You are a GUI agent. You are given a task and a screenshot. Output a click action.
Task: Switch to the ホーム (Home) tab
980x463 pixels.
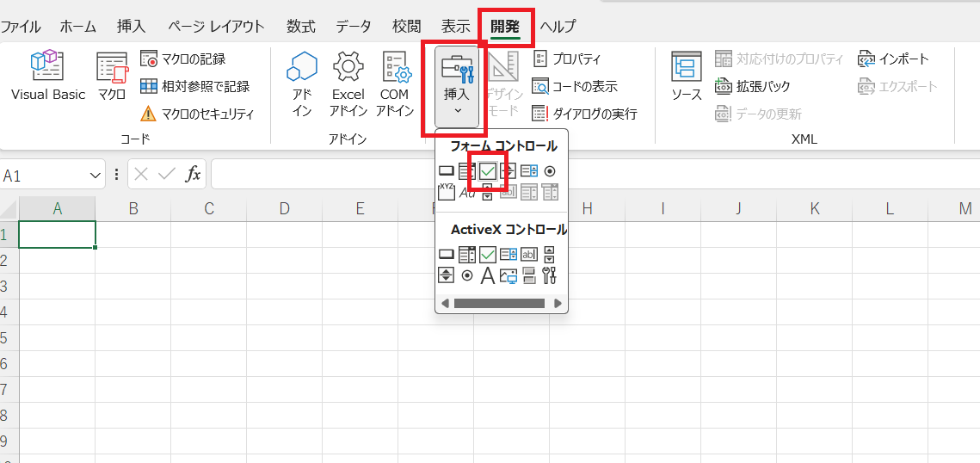pyautogui.click(x=78, y=26)
